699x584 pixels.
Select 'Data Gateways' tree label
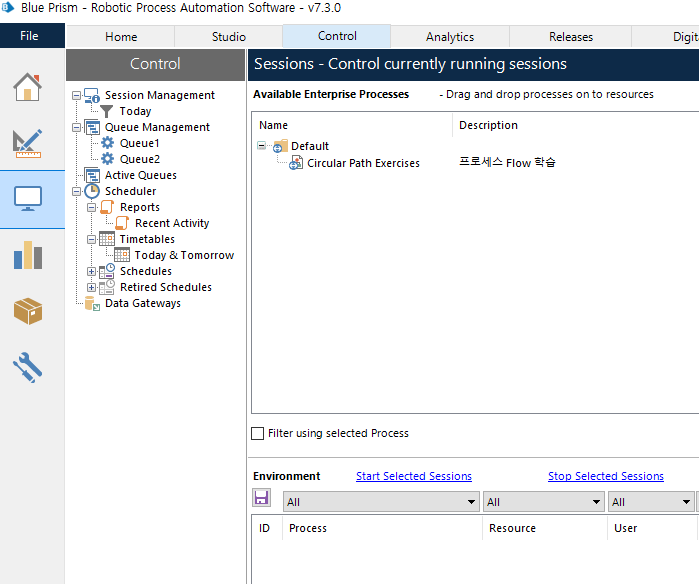click(143, 303)
